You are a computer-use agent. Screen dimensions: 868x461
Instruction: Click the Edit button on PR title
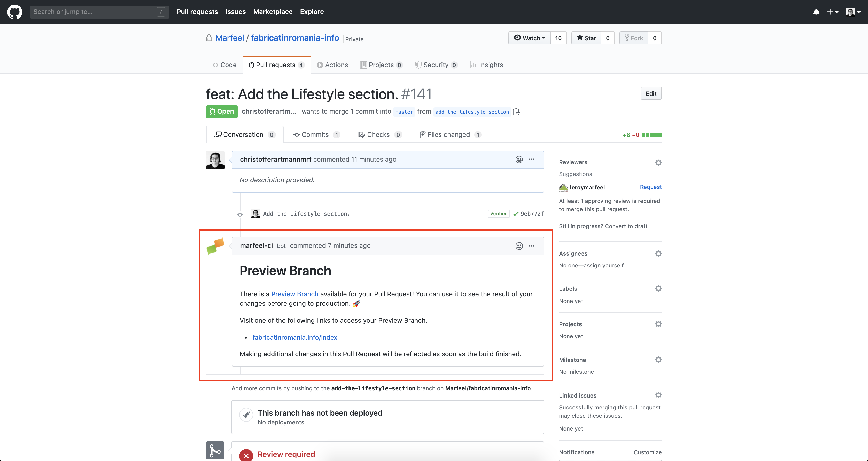point(650,93)
